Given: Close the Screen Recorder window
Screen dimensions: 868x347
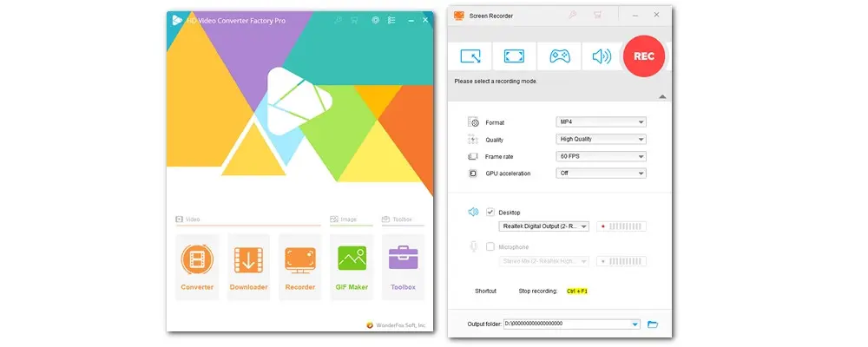Looking at the screenshot, I should [x=656, y=15].
